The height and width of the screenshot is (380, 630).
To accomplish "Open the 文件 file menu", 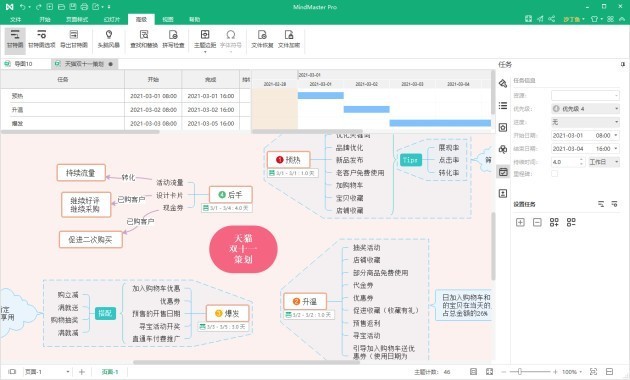I will tap(15, 19).
